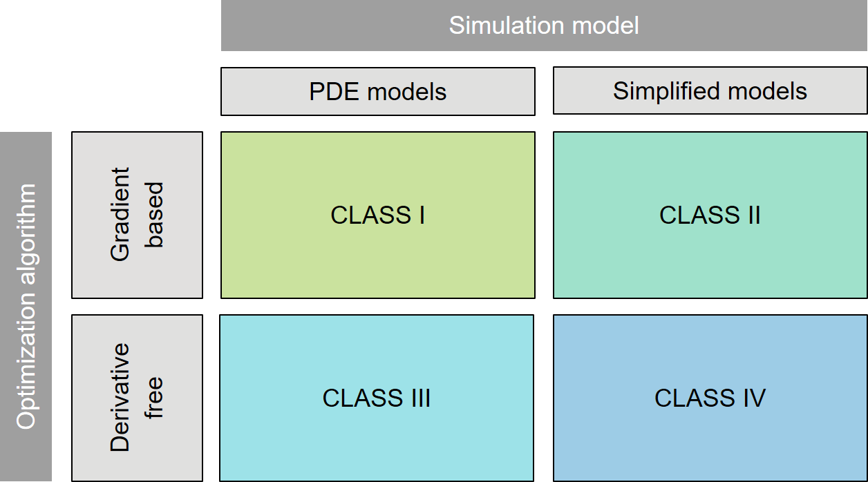The image size is (868, 482).
Task: Click the "Simulation model" white title text
Action: point(544,26)
